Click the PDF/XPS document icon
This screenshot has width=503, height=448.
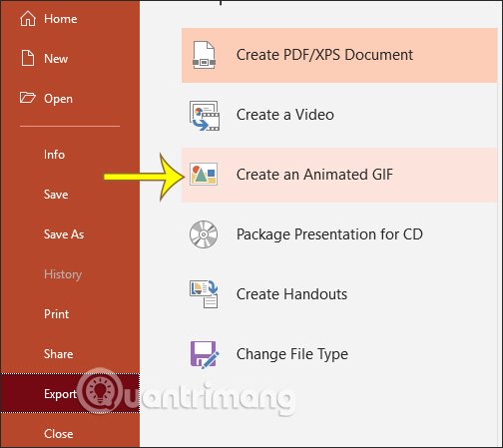204,55
